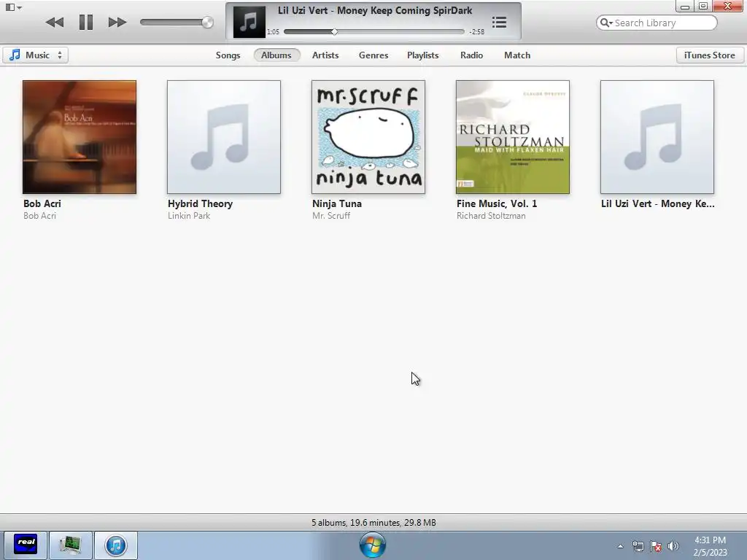747x560 pixels.
Task: Adjust the volume slider knob
Action: 207,22
